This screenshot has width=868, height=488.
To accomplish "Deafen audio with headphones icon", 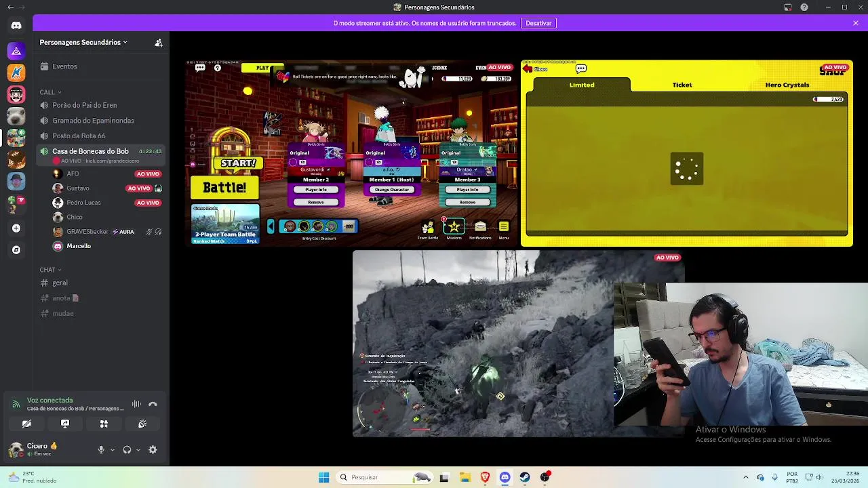I will click(x=127, y=449).
